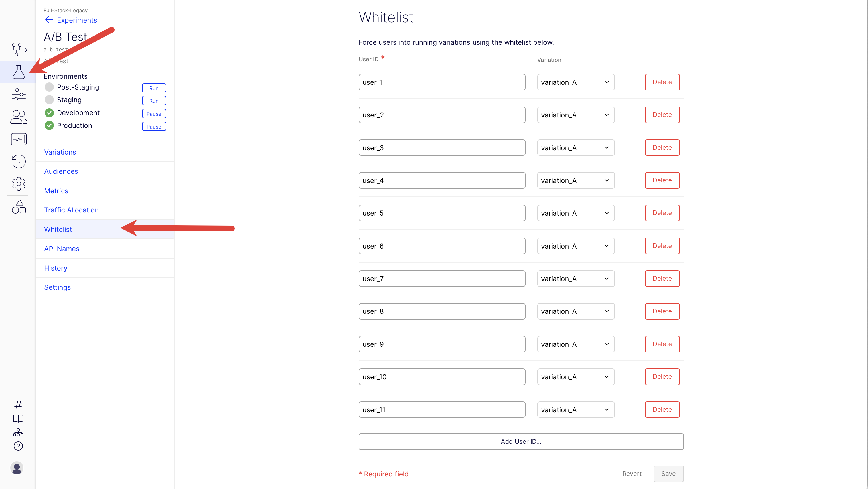Pause the Production environment
This screenshot has width=868, height=489.
pyautogui.click(x=154, y=126)
